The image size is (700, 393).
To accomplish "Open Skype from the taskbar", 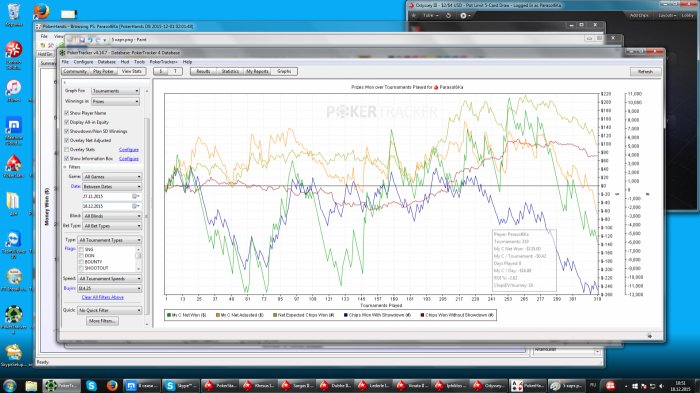I will tap(92, 385).
